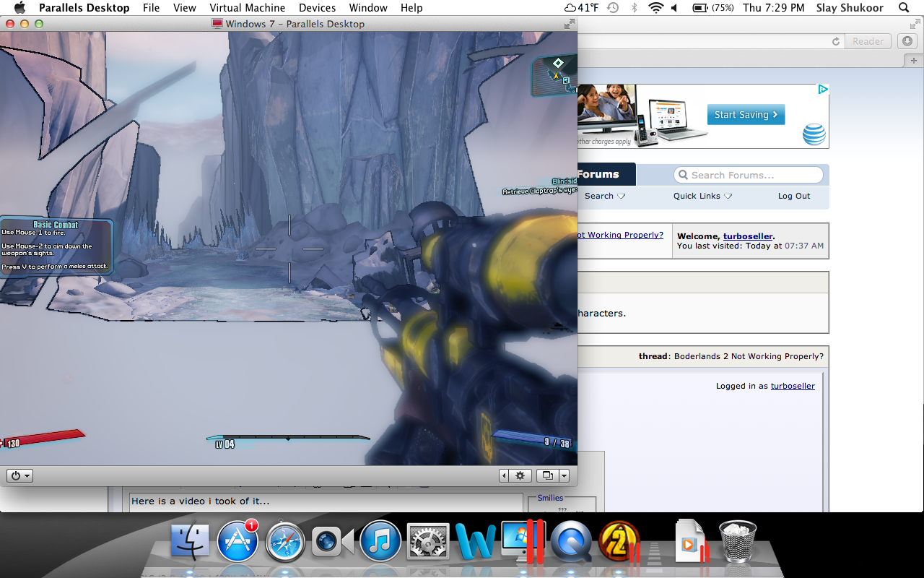Click the Start Saving ad button
The width and height of the screenshot is (924, 578).
(x=746, y=114)
